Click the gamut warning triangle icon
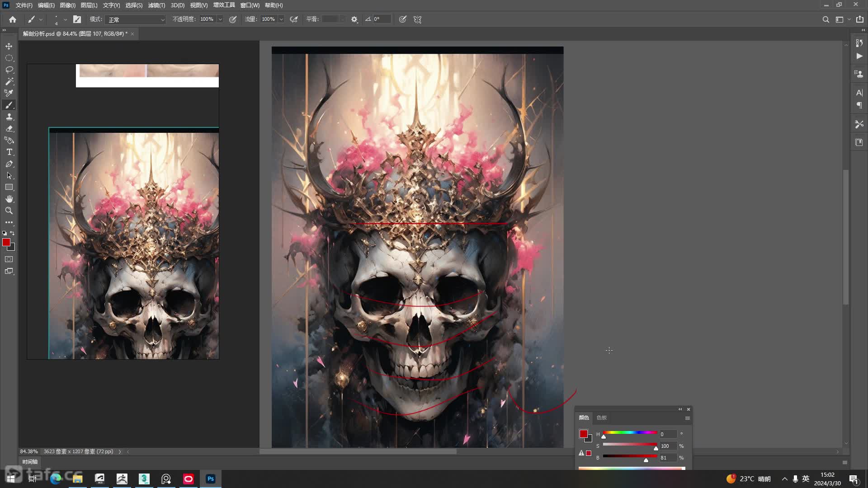 tap(581, 453)
